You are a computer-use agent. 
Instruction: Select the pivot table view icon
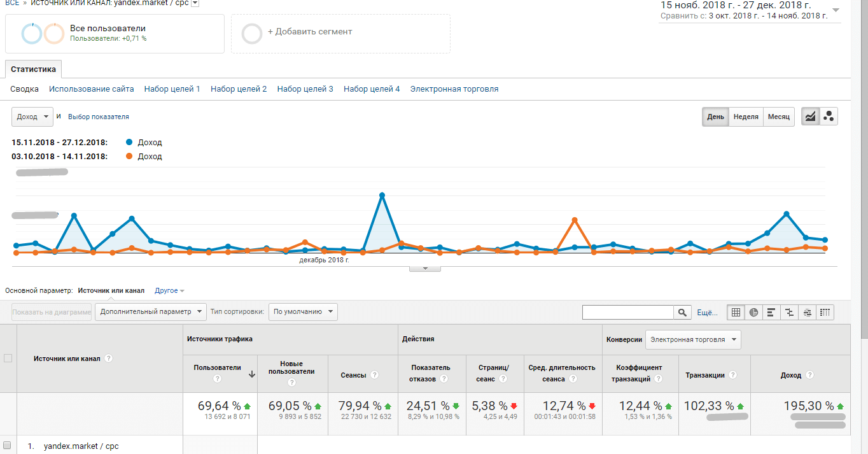tap(825, 312)
